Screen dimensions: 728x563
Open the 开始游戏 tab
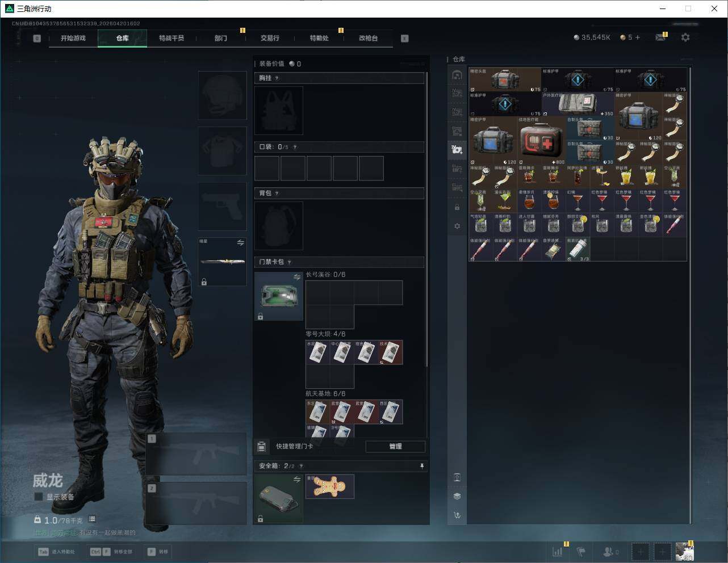73,38
